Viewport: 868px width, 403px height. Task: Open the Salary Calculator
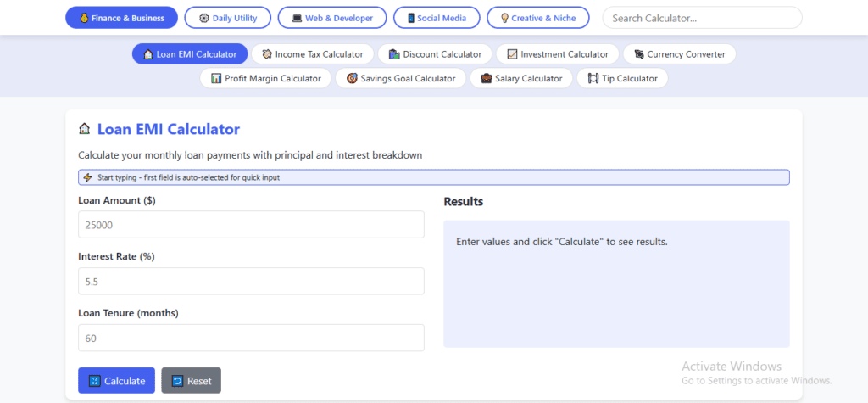coord(521,78)
